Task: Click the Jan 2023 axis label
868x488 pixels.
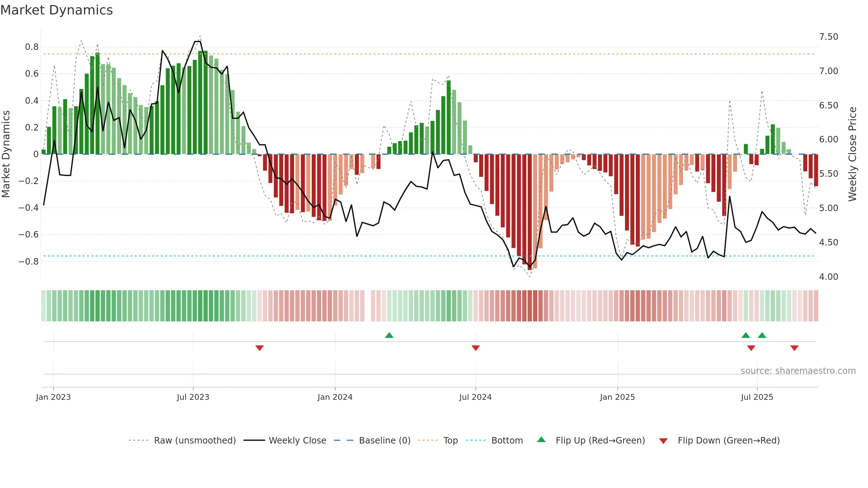Action: 54,397
